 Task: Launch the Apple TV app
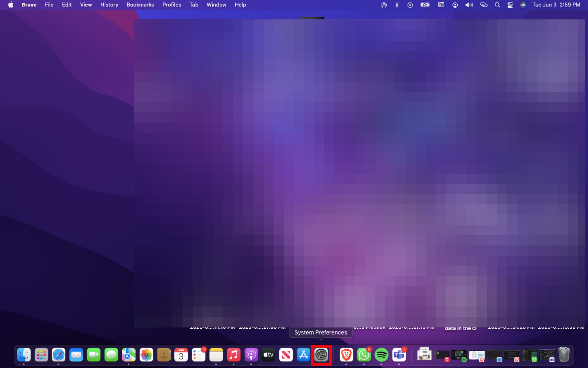(x=269, y=355)
